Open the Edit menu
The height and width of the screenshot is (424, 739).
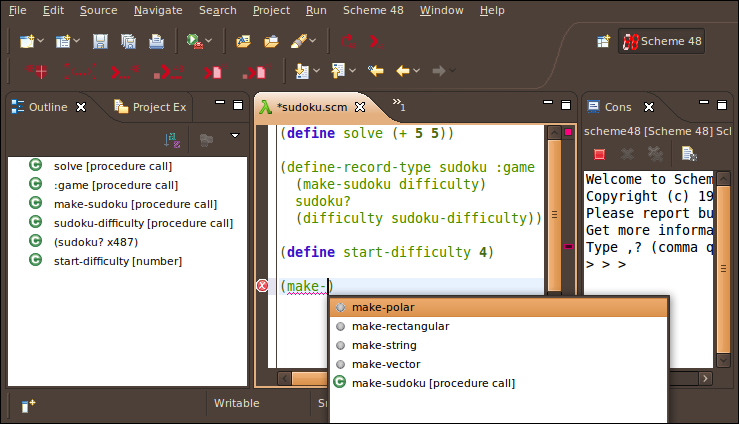coord(53,10)
